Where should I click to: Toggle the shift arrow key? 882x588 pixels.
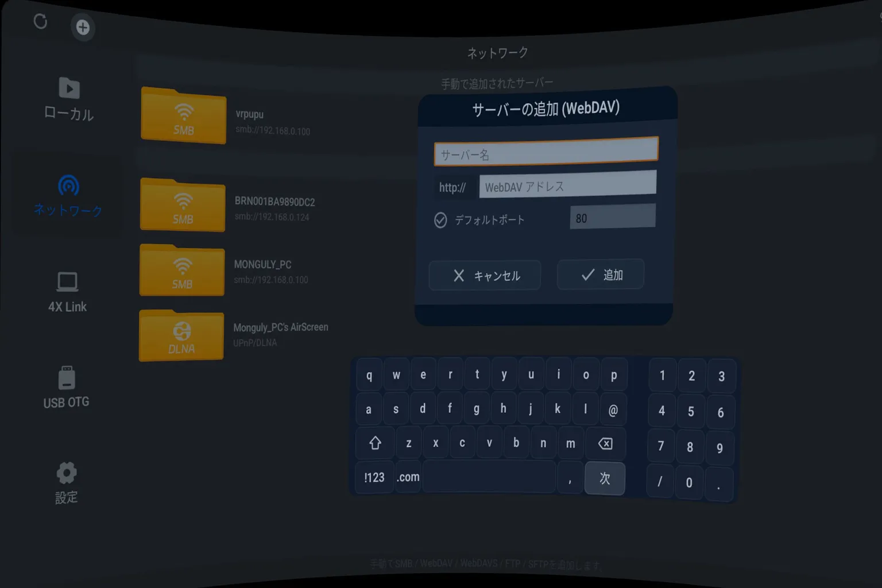tap(375, 443)
